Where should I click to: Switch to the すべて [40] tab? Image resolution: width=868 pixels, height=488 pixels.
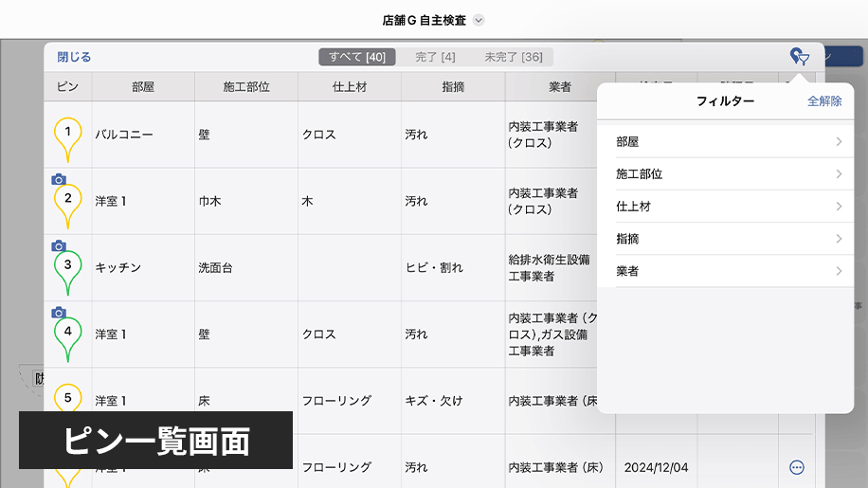coord(357,57)
